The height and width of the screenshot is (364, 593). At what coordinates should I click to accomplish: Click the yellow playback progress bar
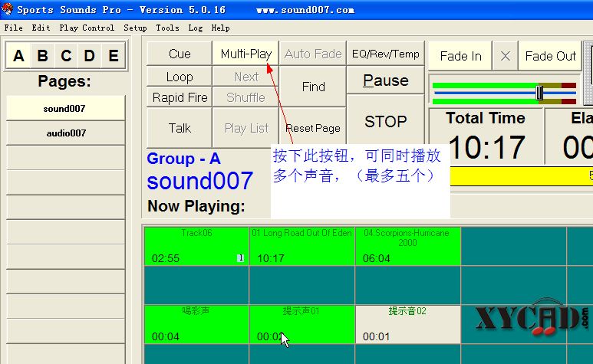click(x=522, y=175)
